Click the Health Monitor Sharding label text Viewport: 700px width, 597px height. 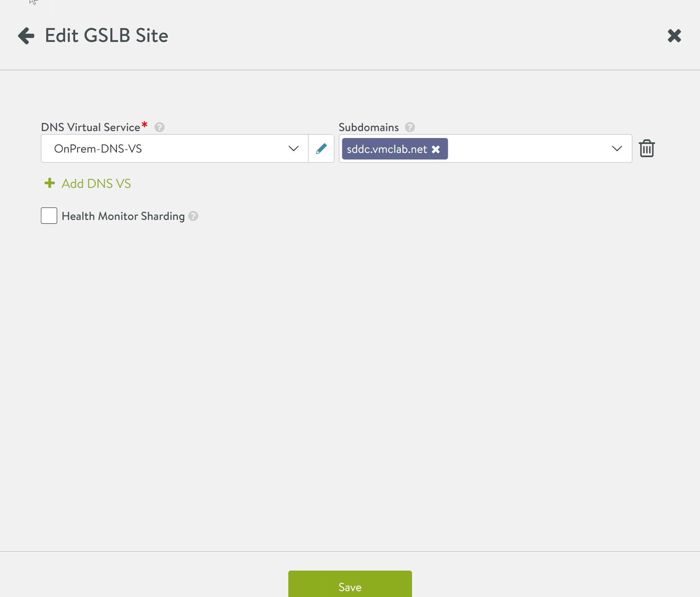coord(123,216)
